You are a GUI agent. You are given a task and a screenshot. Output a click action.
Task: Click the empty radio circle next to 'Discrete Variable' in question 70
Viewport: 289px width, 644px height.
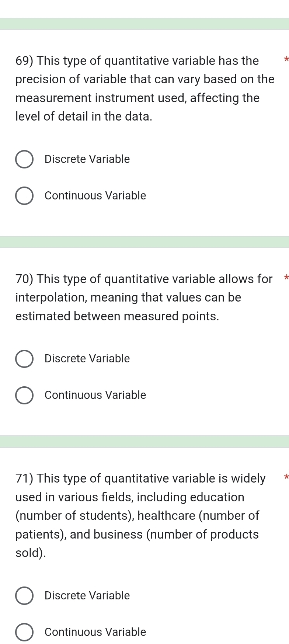24,359
